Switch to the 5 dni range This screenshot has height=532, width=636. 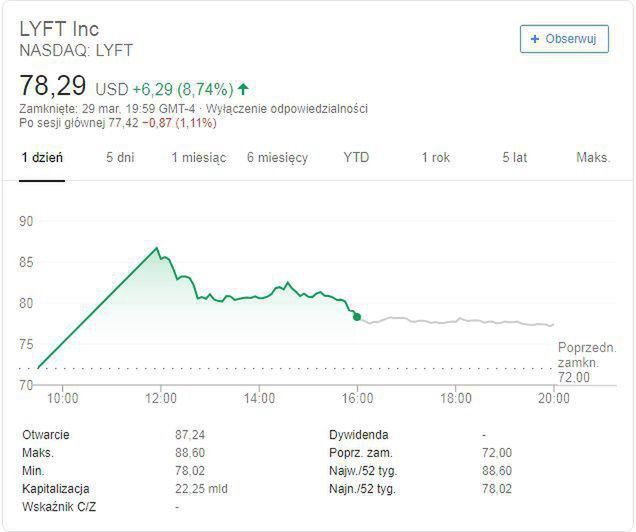(120, 158)
